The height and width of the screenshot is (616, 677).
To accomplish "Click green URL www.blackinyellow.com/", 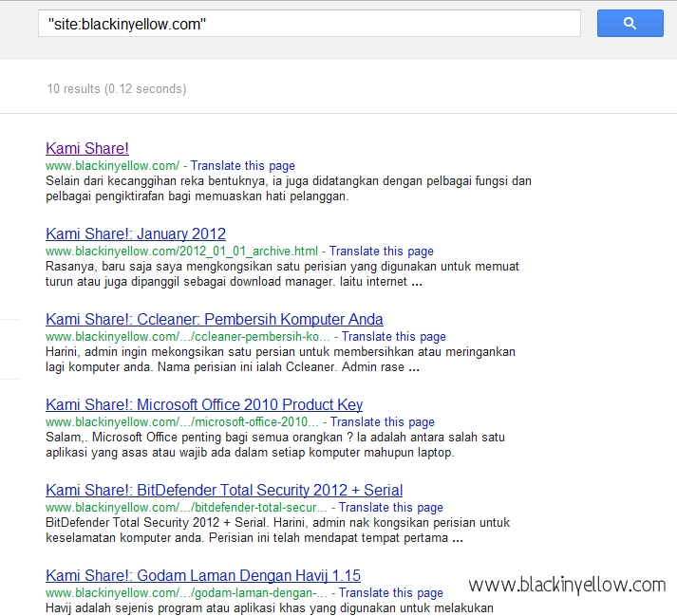I will 112,166.
